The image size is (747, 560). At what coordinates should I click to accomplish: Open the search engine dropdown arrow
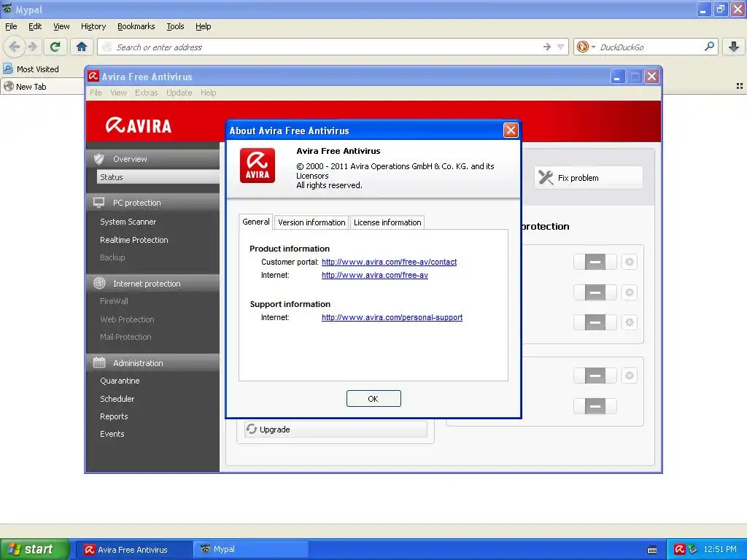[593, 47]
